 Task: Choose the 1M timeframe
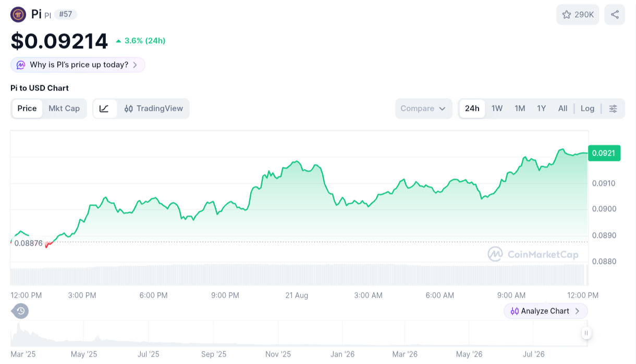click(520, 108)
